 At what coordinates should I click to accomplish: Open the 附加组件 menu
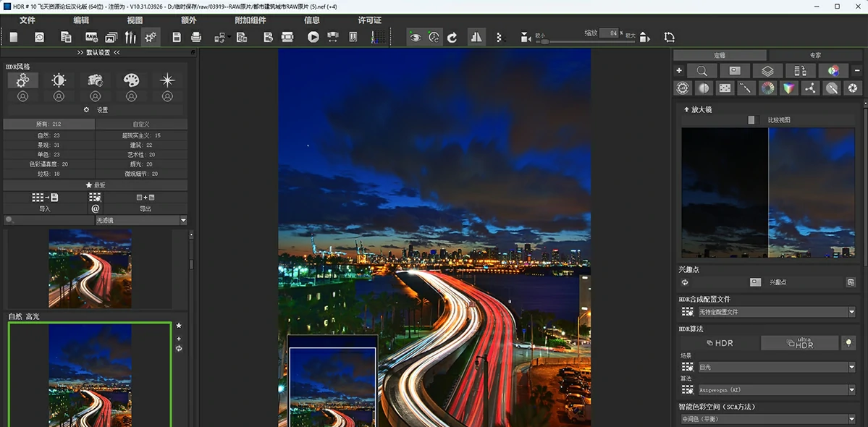[x=250, y=20]
